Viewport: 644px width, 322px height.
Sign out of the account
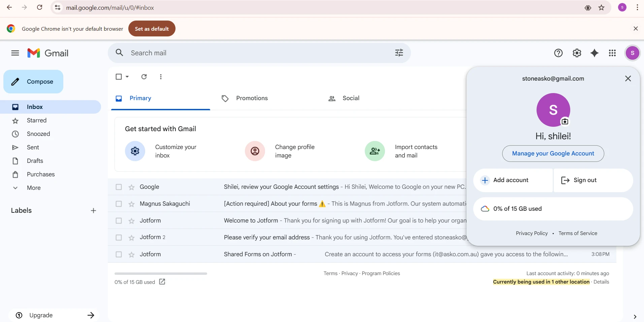pyautogui.click(x=593, y=180)
